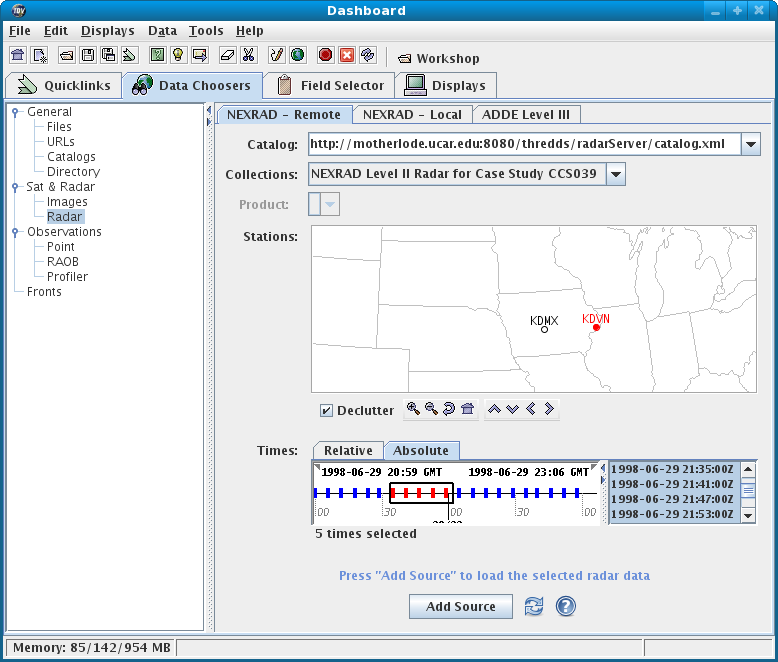The width and height of the screenshot is (778, 662).
Task: Open the Catalog URL dropdown
Action: [x=751, y=144]
